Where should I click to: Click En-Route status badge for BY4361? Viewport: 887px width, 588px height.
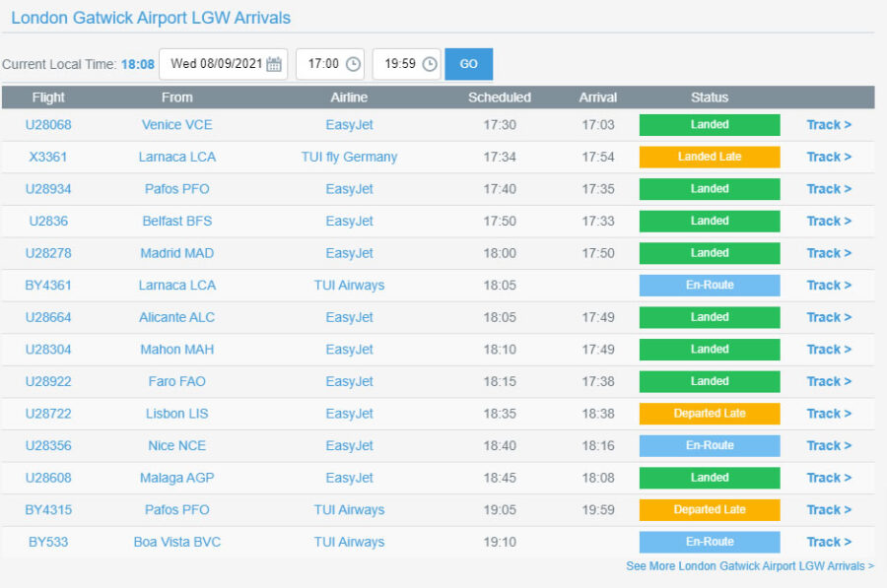(x=709, y=286)
